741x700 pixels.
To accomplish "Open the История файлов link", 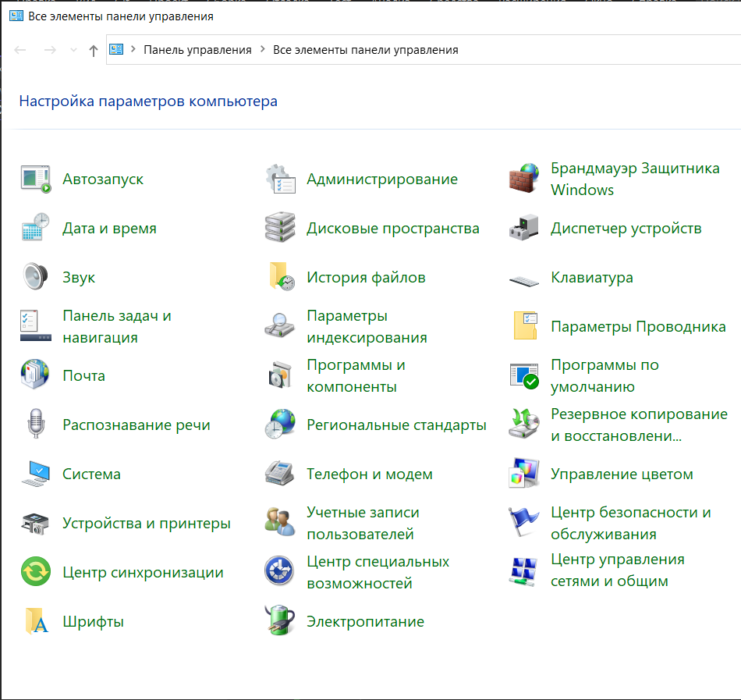I will point(367,278).
